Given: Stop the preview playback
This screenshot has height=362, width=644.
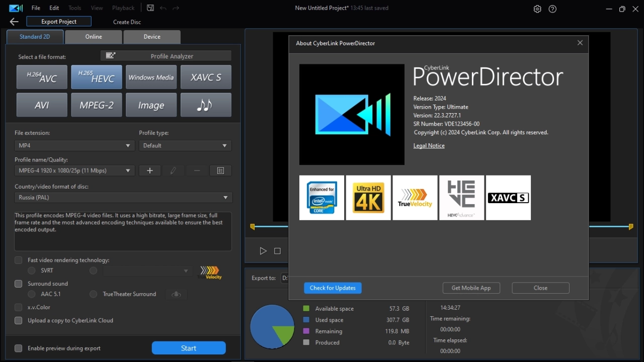Looking at the screenshot, I should click(x=277, y=251).
